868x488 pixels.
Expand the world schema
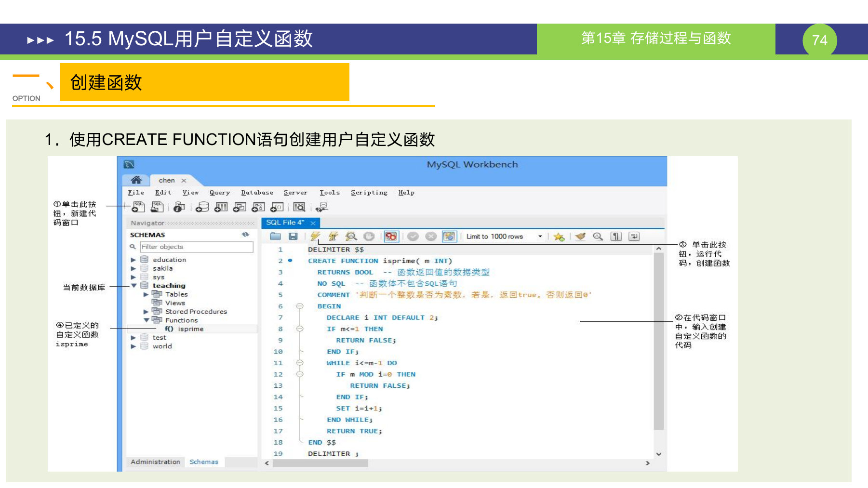coord(134,346)
